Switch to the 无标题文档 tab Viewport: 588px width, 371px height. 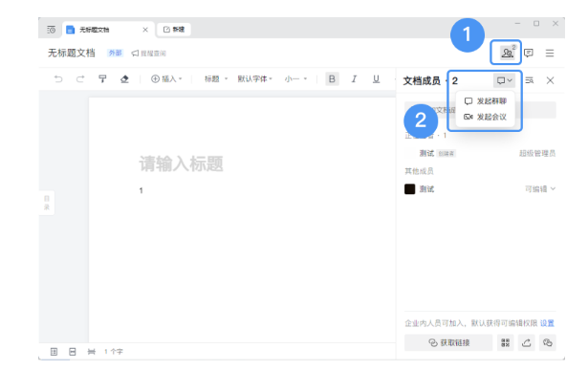pos(107,30)
